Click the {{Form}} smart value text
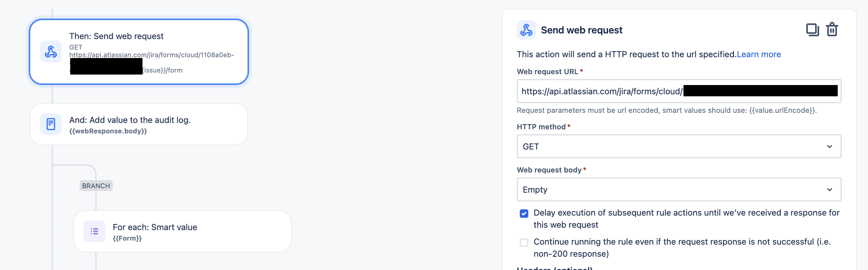Viewport: 868px width, 270px height. point(127,239)
